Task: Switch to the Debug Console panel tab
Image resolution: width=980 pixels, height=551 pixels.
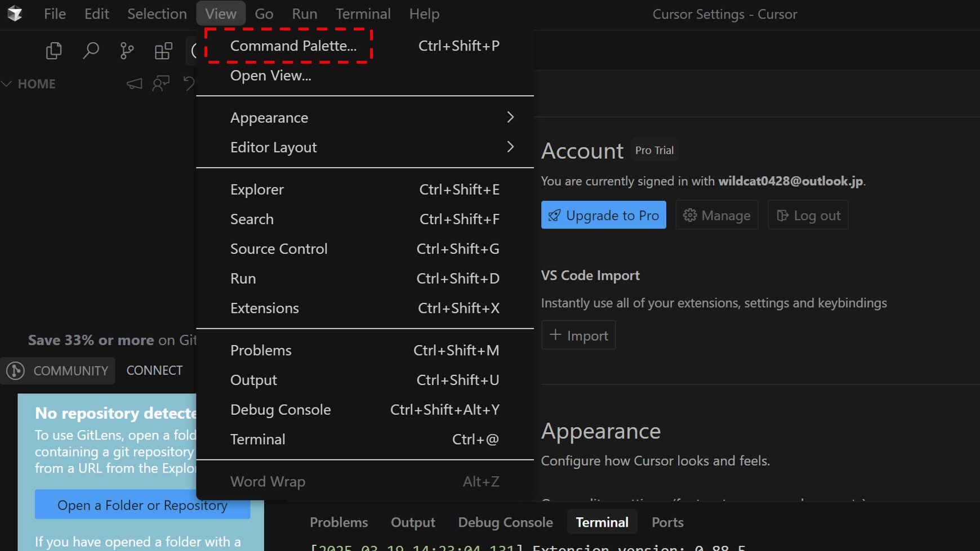Action: tap(505, 522)
